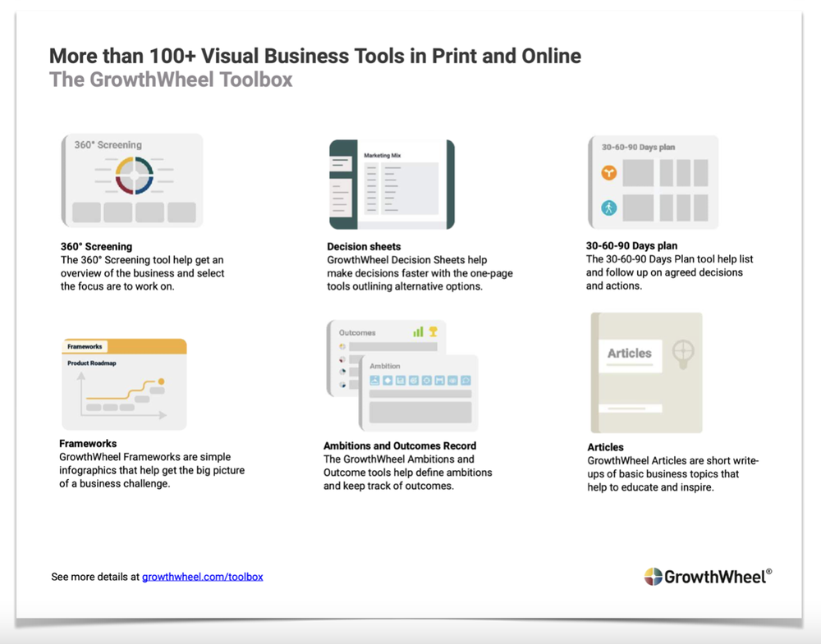Click the 'Marketing Mix' label in thumbnail
The width and height of the screenshot is (821, 644).
pos(383,155)
